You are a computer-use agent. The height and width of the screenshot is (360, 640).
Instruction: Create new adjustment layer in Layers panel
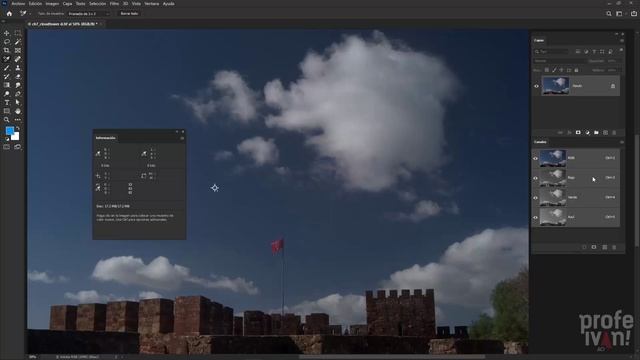point(587,133)
